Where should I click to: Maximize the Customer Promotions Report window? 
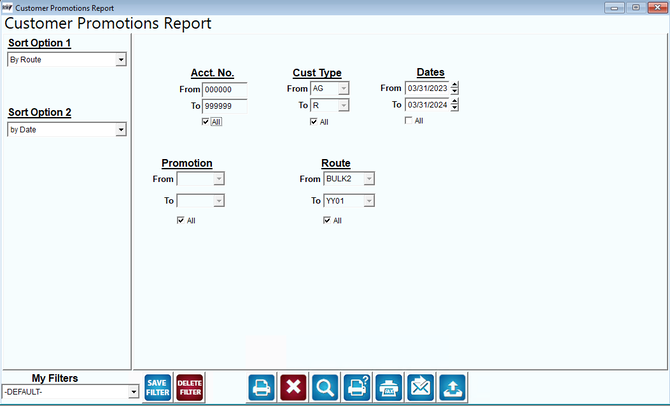click(636, 8)
